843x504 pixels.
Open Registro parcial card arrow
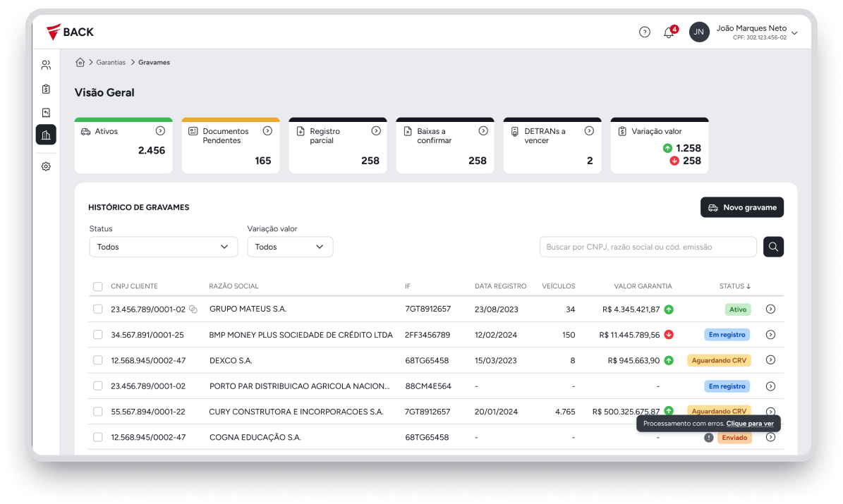[x=376, y=130]
